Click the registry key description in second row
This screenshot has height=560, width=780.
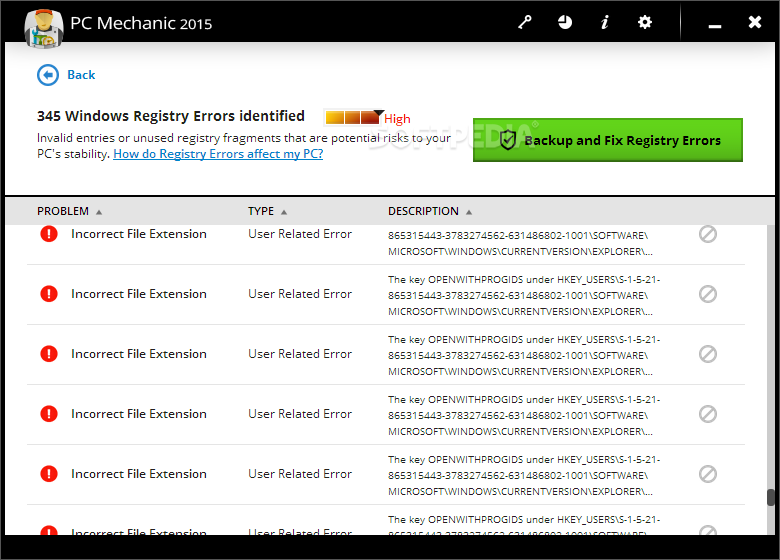pos(524,295)
